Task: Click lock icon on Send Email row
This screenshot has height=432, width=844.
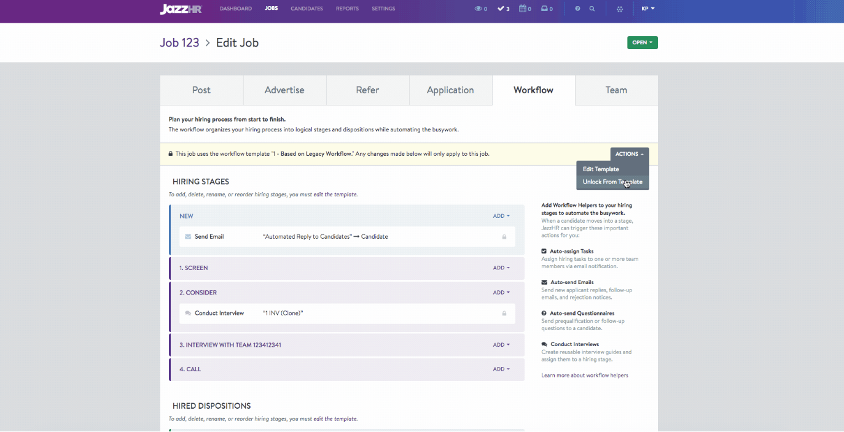Action: 504,237
